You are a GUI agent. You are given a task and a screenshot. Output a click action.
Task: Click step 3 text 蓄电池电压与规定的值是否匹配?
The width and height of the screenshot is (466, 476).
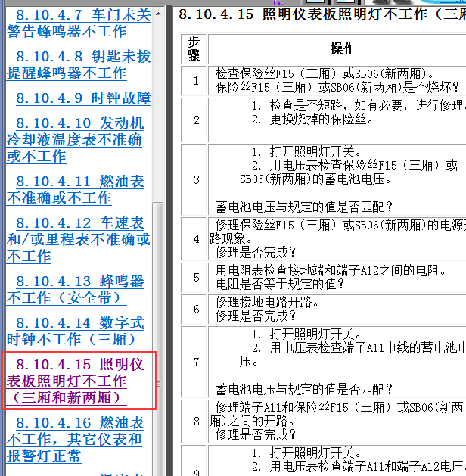coord(304,207)
